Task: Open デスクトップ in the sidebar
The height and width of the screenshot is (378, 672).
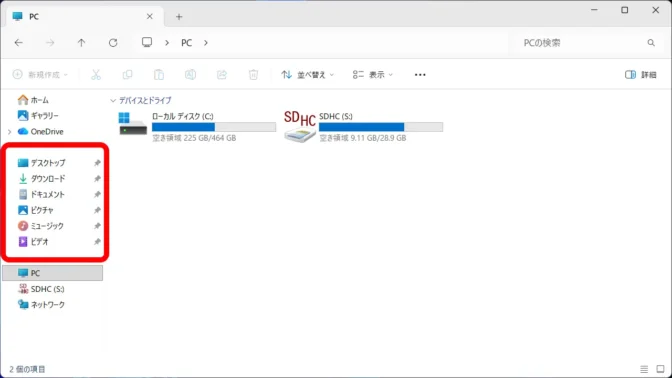Action: 42,163
